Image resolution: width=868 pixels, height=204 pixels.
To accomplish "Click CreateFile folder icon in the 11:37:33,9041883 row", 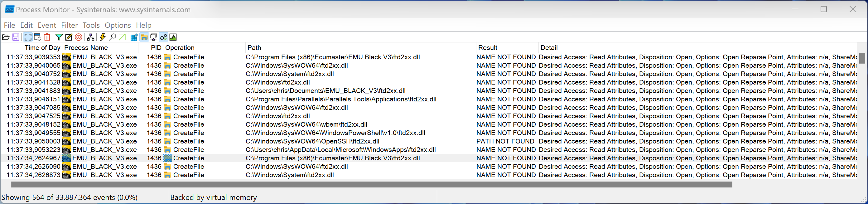I will [x=167, y=91].
